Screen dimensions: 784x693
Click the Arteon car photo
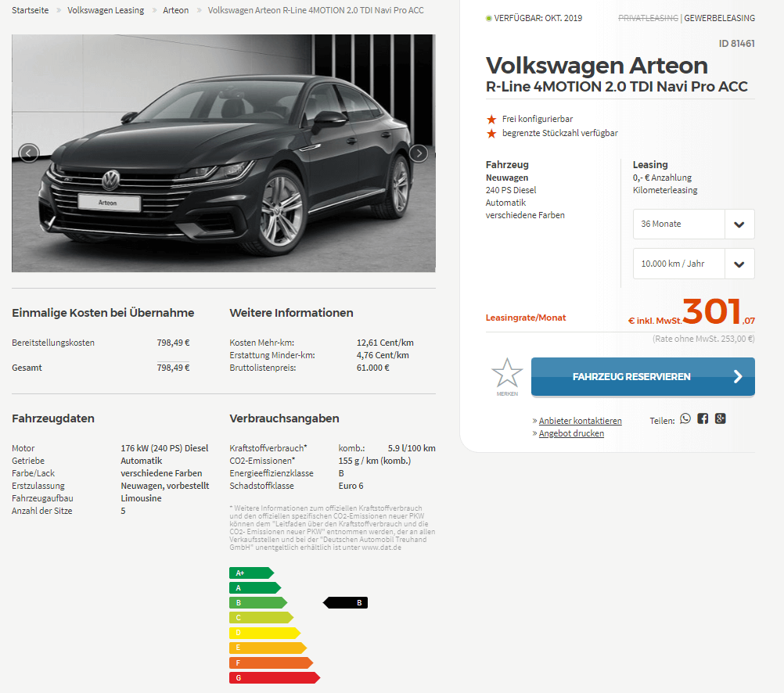(224, 153)
